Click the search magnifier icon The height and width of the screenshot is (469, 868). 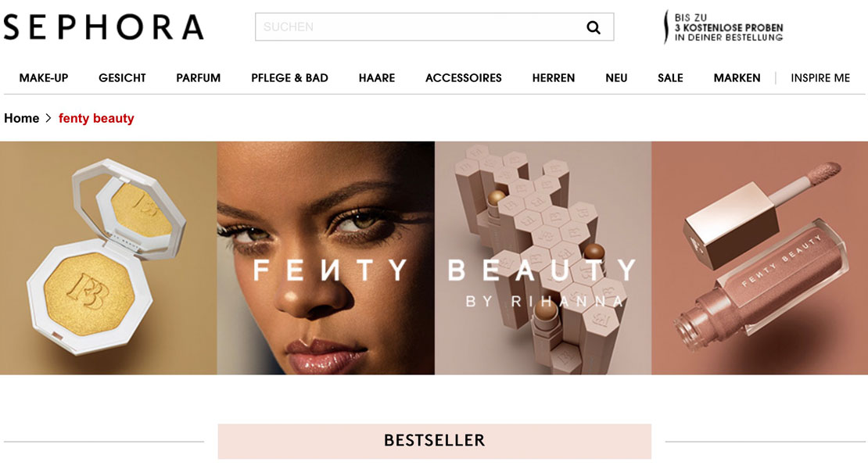click(593, 27)
